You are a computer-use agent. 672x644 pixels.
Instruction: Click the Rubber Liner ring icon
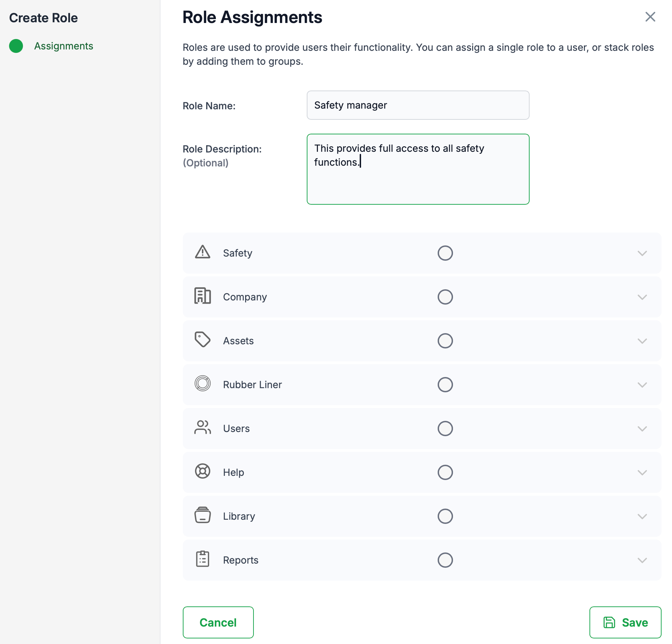pyautogui.click(x=202, y=384)
